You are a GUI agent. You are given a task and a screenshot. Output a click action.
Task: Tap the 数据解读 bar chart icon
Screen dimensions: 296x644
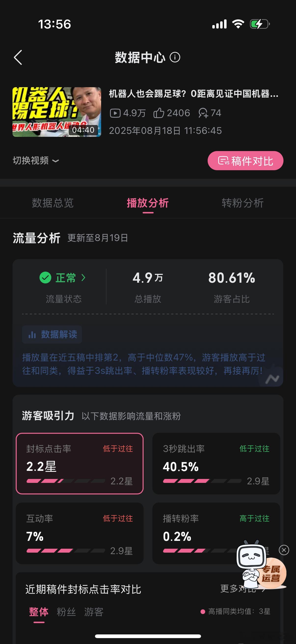pyautogui.click(x=32, y=335)
